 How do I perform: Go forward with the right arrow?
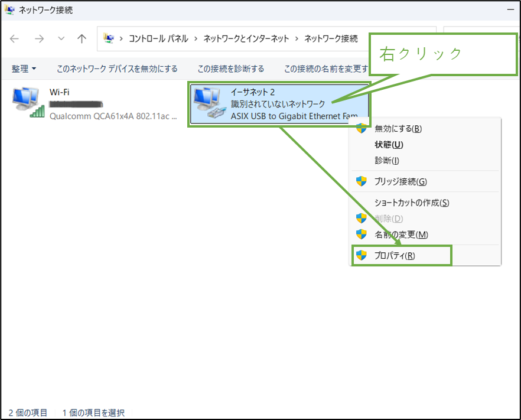(39, 39)
